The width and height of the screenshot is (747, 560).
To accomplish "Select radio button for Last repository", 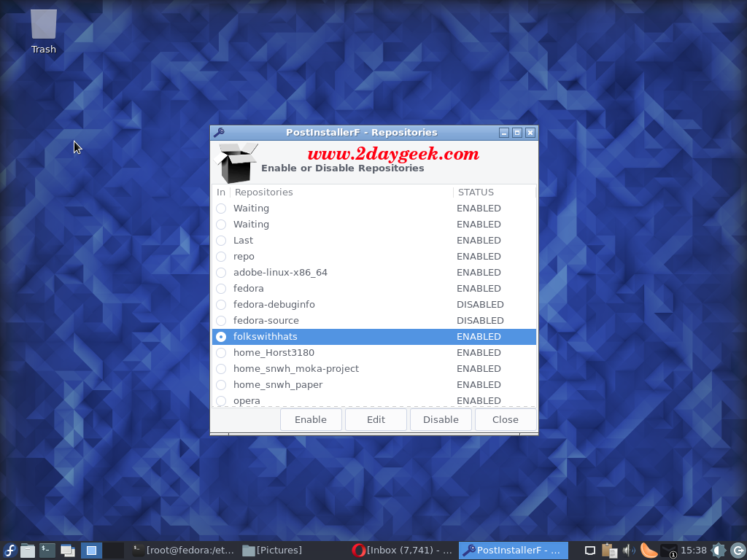I will [x=221, y=241].
